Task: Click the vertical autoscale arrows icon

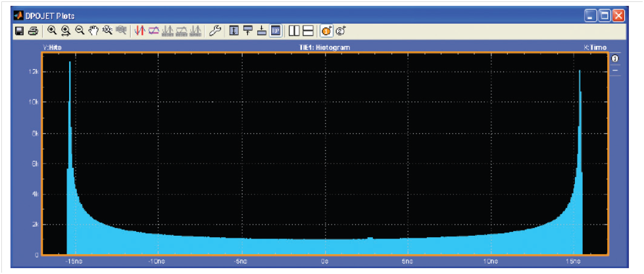Action: [234, 31]
